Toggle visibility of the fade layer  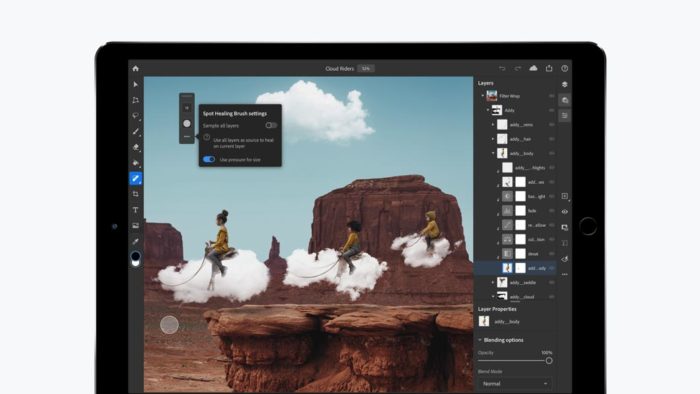[552, 211]
